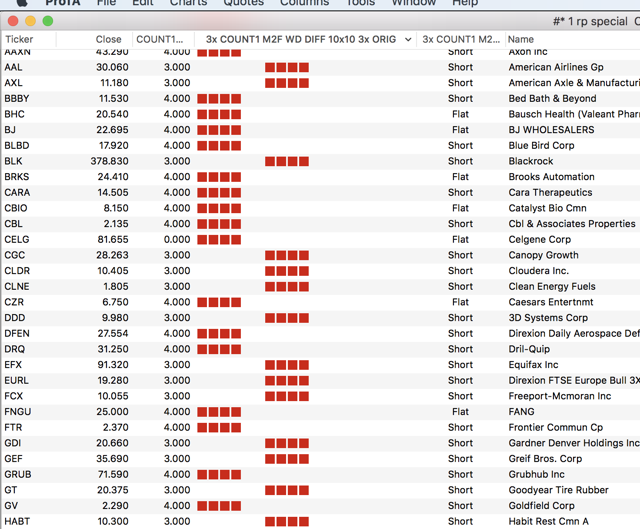
Task: Select the BLBD ticker
Action: [17, 145]
